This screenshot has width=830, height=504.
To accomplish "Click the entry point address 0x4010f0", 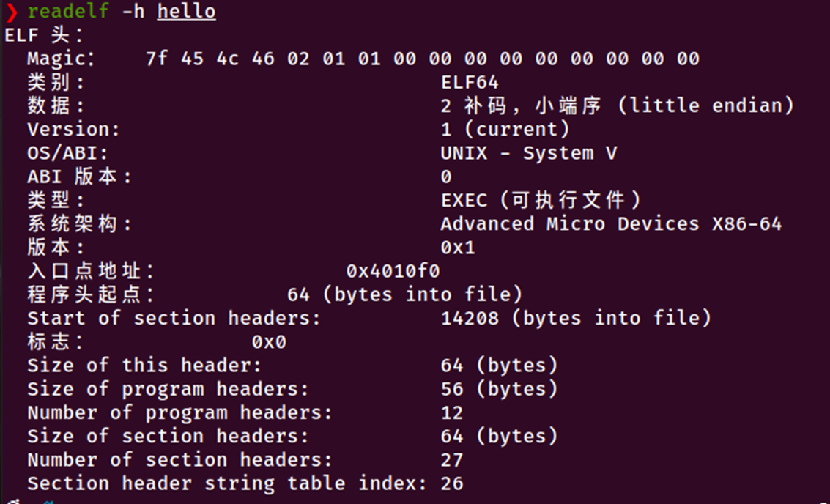I will pos(393,271).
